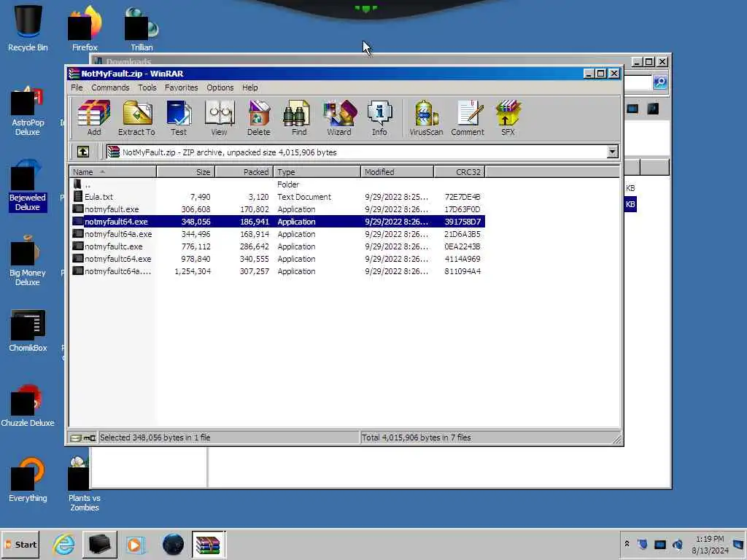The height and width of the screenshot is (560, 747).
Task: Click the Test archive icon
Action: [179, 118]
